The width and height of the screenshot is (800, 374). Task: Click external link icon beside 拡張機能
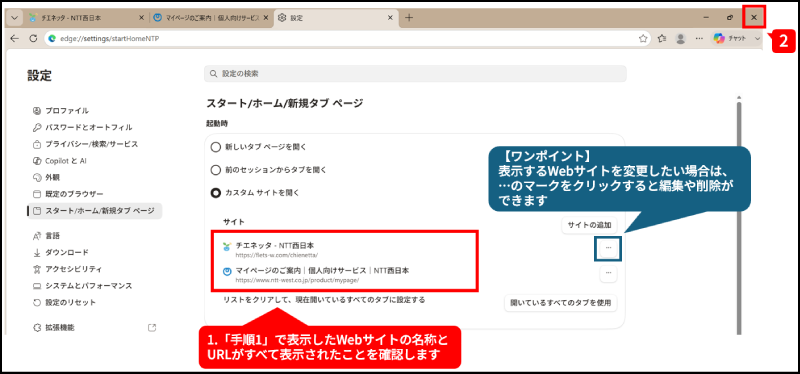point(152,328)
